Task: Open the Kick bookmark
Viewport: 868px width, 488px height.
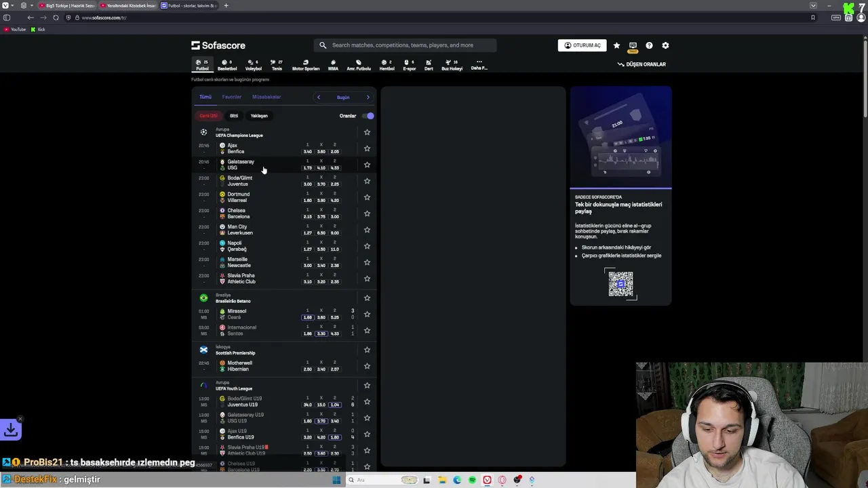Action: (38, 29)
